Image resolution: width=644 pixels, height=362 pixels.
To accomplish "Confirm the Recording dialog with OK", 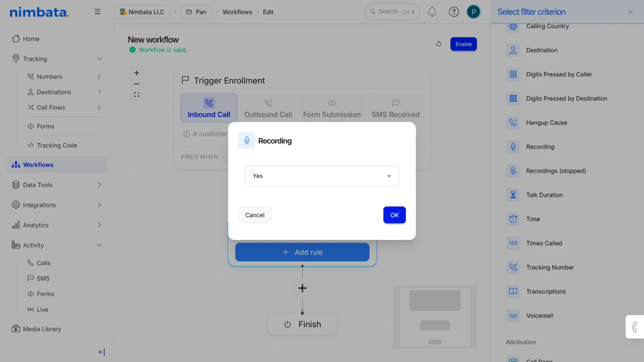I will pyautogui.click(x=394, y=215).
